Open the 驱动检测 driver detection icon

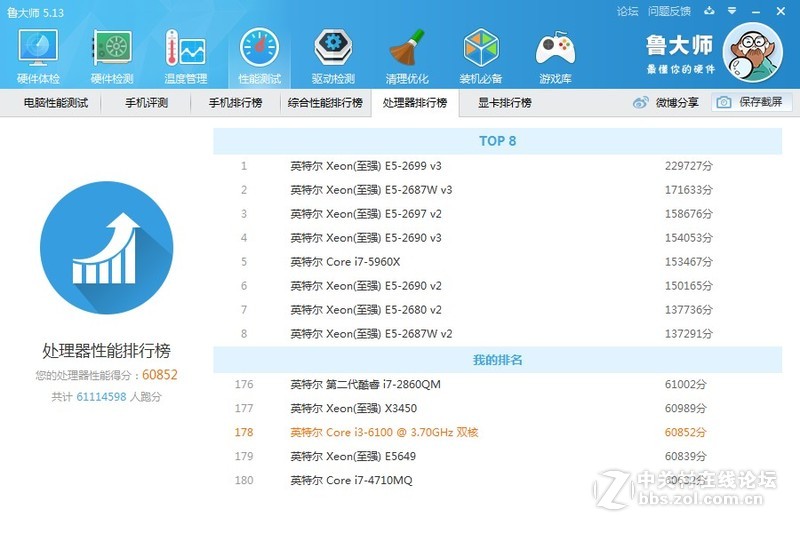(x=333, y=56)
